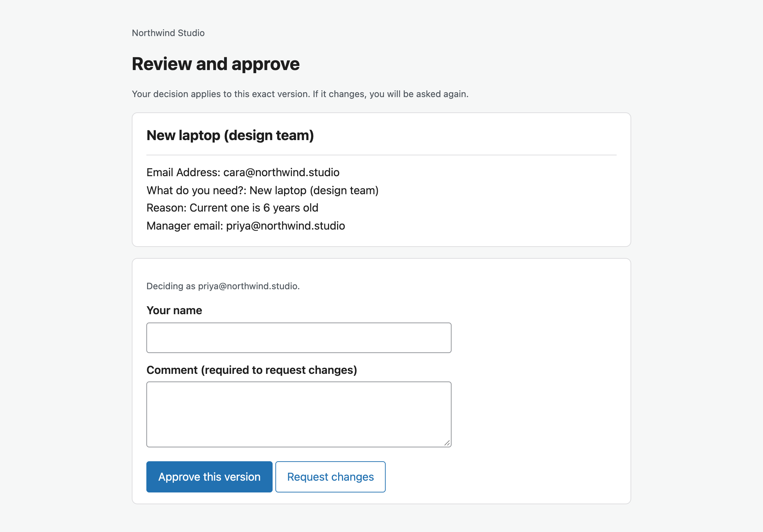Click the Email Address: cara@northwind.studio line
Viewport: 763px width, 532px height.
pos(243,172)
